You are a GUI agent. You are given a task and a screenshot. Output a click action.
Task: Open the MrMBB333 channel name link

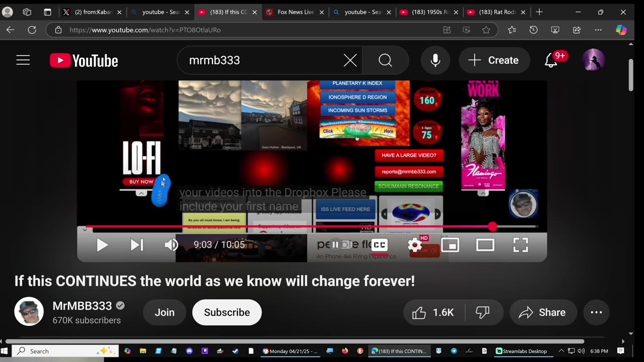coord(82,306)
